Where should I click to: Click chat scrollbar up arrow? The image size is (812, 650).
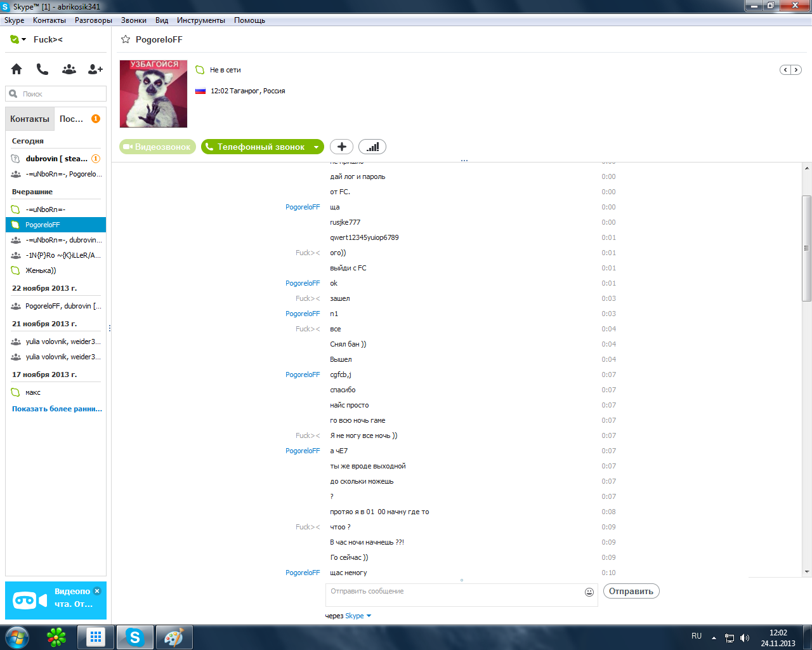point(807,168)
